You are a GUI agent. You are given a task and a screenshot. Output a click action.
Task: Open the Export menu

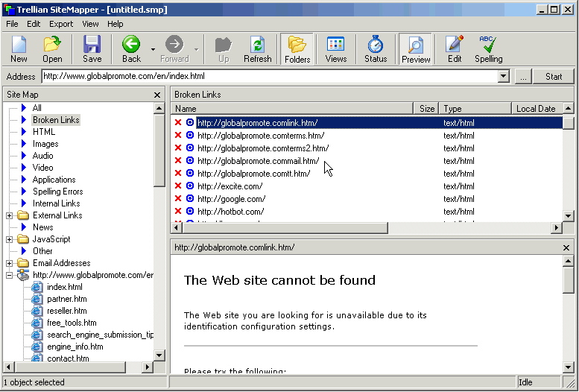61,24
